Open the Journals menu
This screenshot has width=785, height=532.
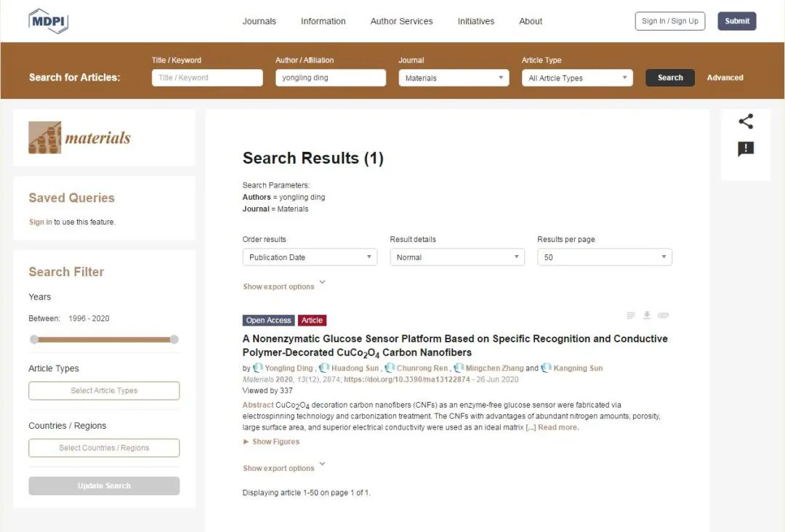[259, 21]
